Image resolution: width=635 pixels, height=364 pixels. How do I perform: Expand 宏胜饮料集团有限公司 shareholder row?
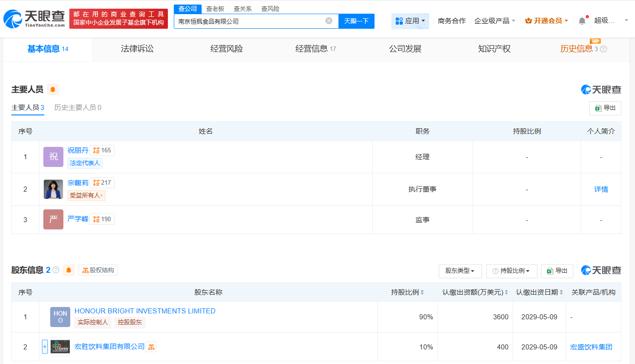click(44, 346)
